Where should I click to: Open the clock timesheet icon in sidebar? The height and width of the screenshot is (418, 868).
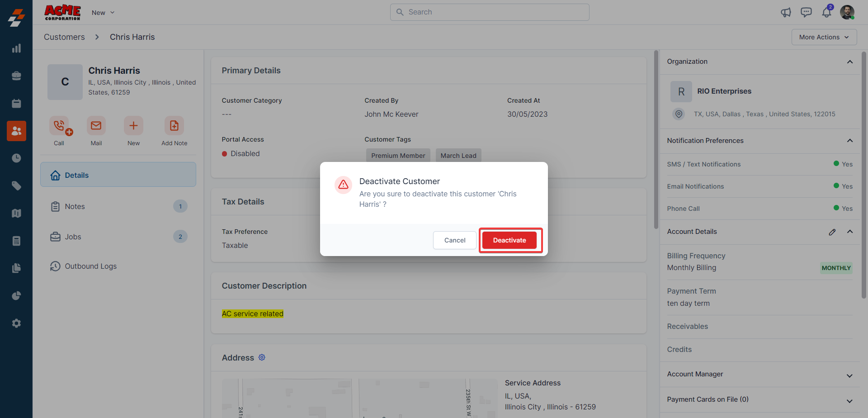(16, 158)
